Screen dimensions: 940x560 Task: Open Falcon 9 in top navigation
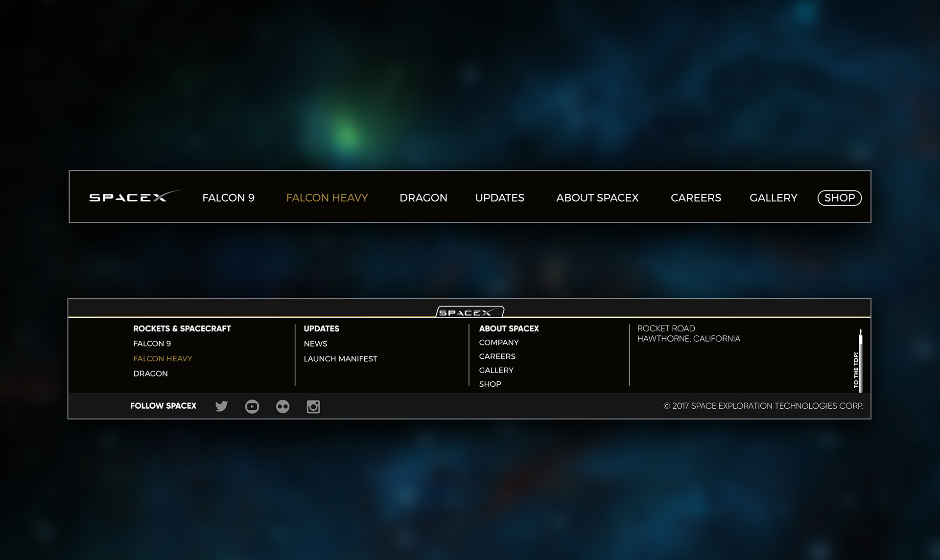click(229, 198)
